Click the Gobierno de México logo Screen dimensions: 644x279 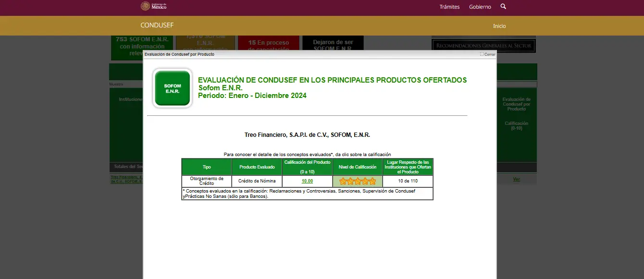click(153, 6)
